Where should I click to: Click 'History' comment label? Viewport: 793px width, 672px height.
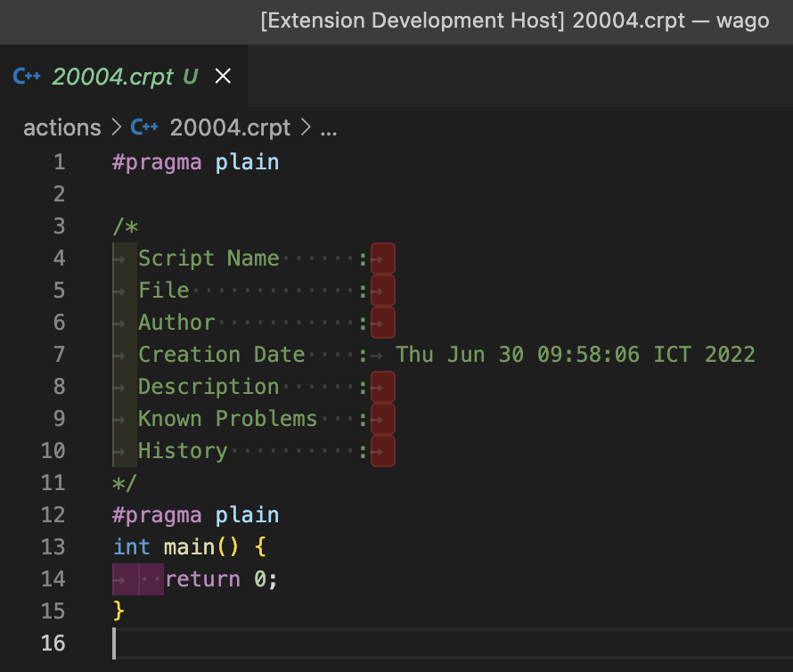pos(183,450)
